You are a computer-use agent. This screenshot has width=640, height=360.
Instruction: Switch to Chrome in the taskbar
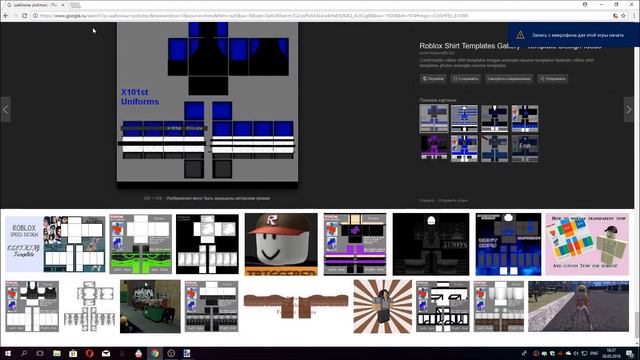[x=155, y=353]
